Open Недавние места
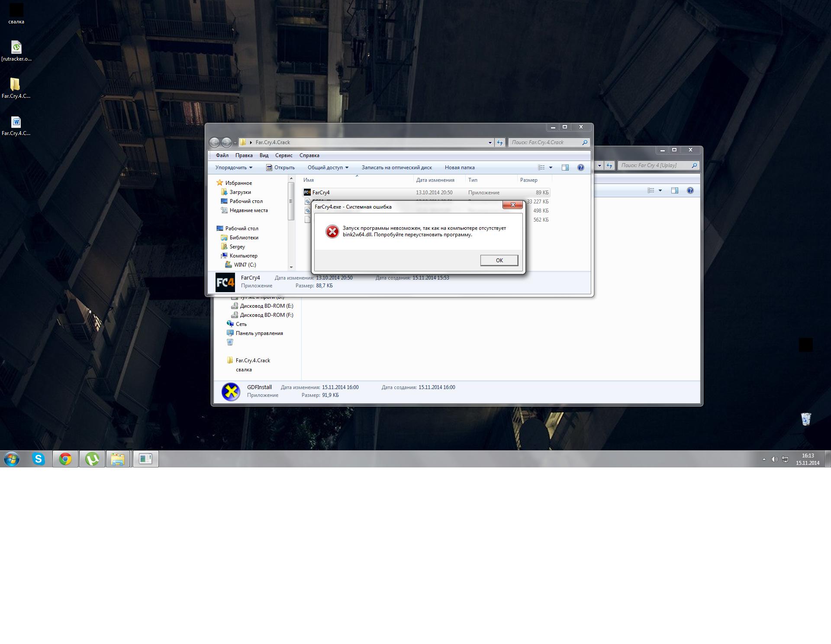This screenshot has height=644, width=831. [248, 210]
